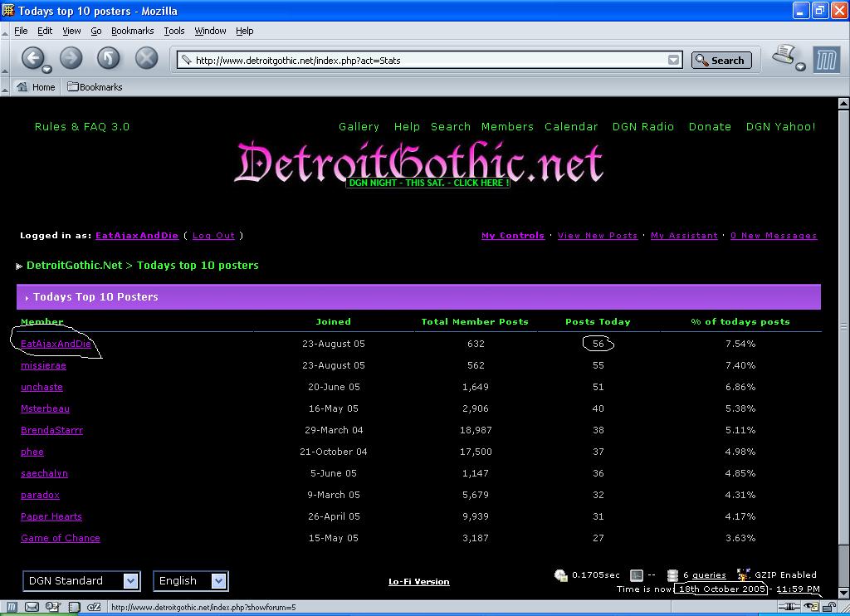Open the DGN Standard skin dropdown
Image resolution: width=850 pixels, height=616 pixels.
click(81, 581)
